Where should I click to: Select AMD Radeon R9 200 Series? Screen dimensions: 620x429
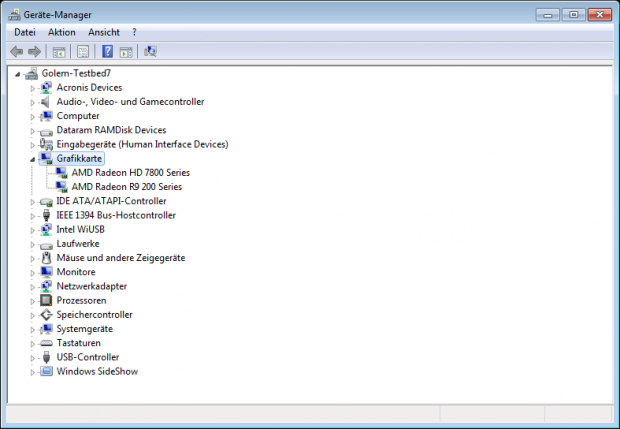(x=127, y=186)
